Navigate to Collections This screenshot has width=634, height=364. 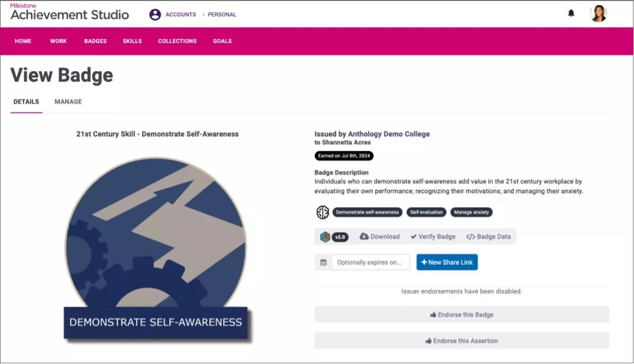click(x=177, y=41)
